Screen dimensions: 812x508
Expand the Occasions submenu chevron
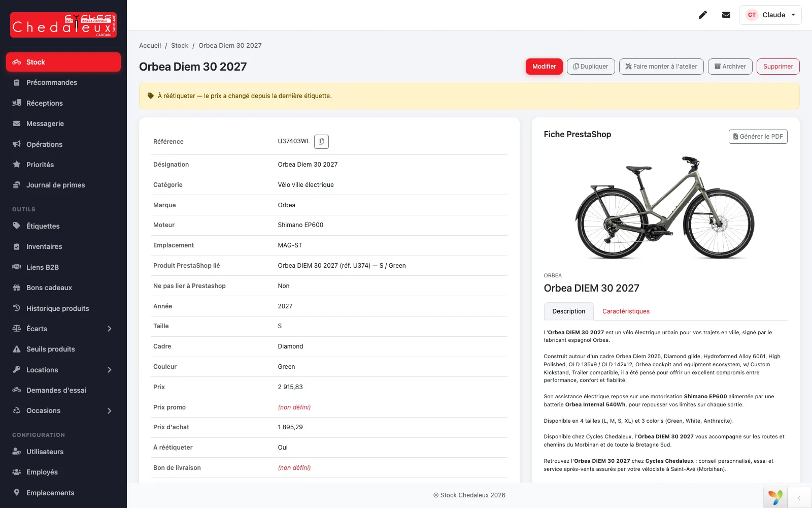110,410
